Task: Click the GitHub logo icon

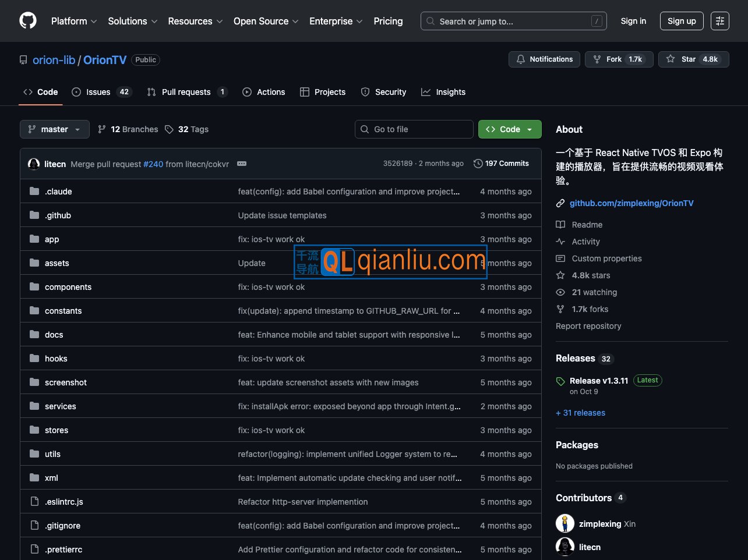Action: tap(28, 21)
